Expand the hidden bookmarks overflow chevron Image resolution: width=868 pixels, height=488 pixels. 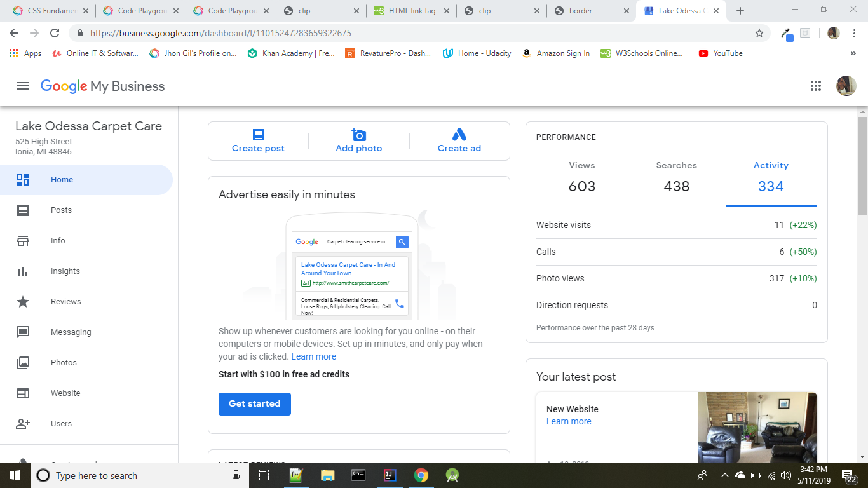click(x=853, y=54)
